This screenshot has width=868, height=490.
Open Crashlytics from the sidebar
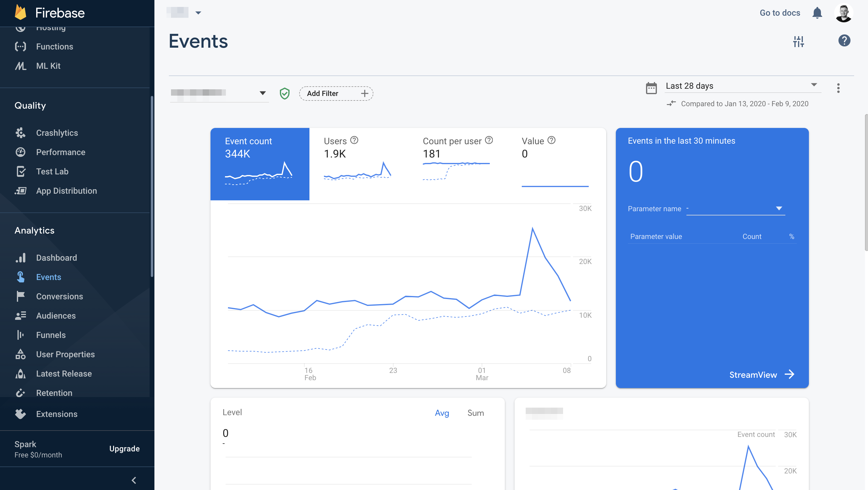point(57,133)
